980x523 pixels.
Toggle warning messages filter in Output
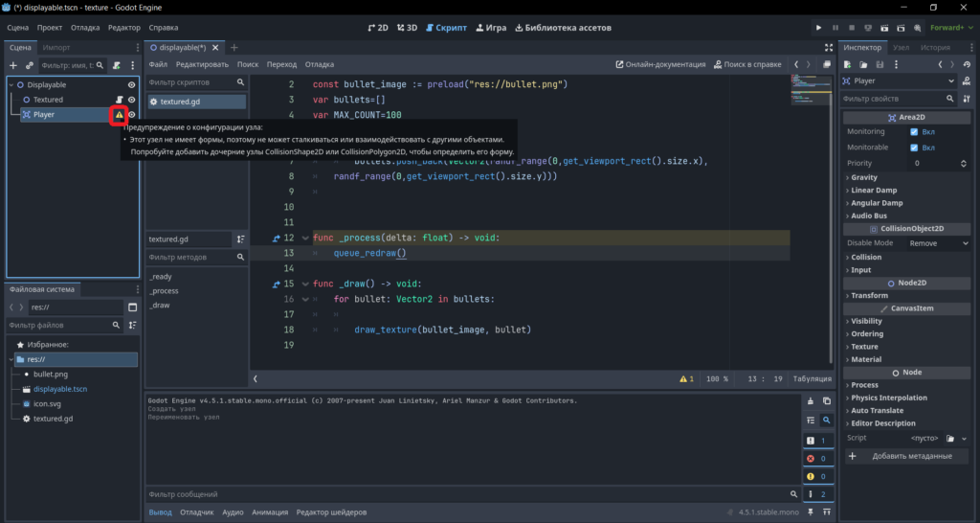coord(818,476)
